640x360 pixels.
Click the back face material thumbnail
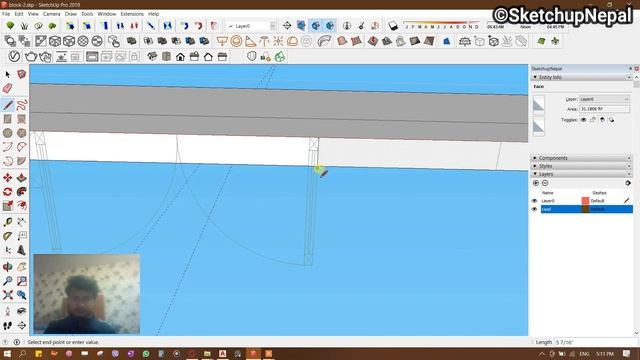[539, 126]
